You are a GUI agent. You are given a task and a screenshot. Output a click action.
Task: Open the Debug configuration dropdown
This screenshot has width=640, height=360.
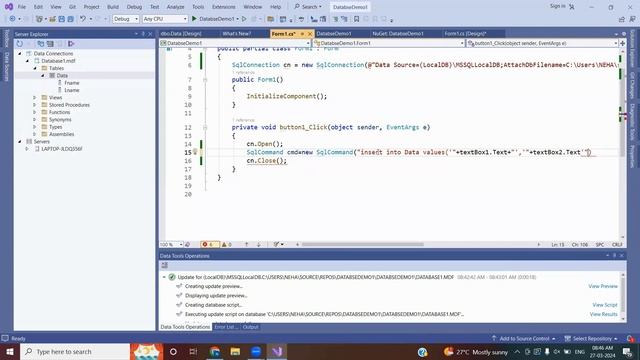pyautogui.click(x=126, y=19)
